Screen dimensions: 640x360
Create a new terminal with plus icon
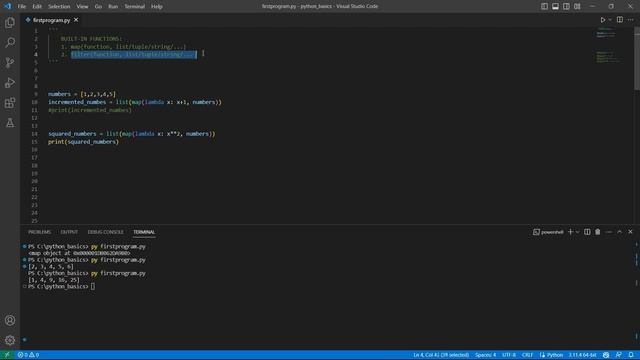[570, 232]
